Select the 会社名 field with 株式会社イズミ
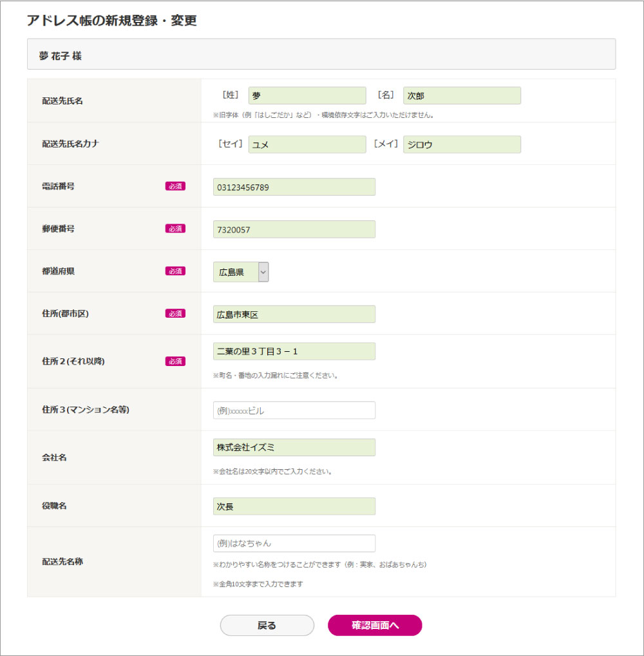This screenshot has height=656, width=644. 294,447
